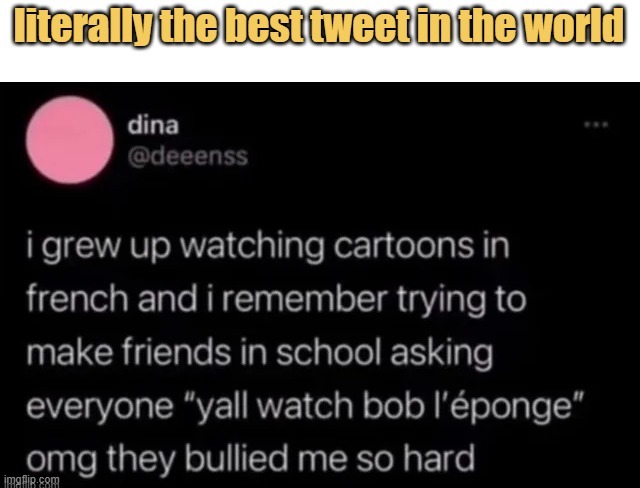
Task: Click the word "bullied" in the tweet
Action: [x=237, y=457]
